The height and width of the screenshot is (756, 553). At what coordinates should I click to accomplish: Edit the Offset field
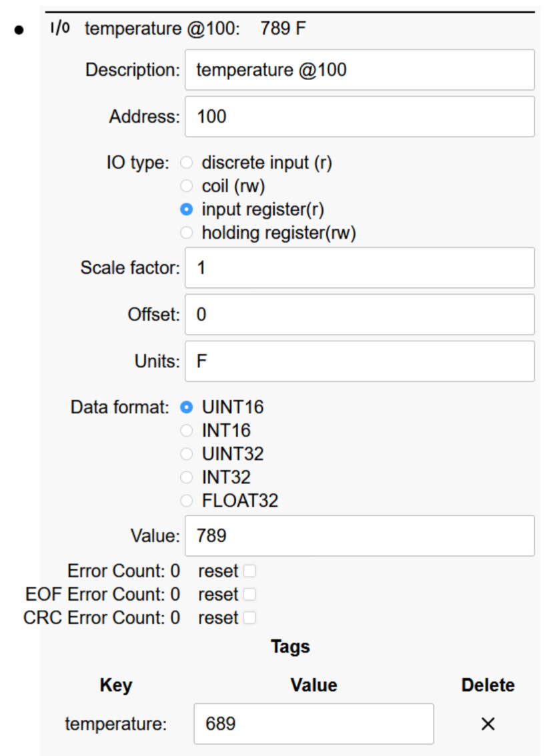(360, 315)
